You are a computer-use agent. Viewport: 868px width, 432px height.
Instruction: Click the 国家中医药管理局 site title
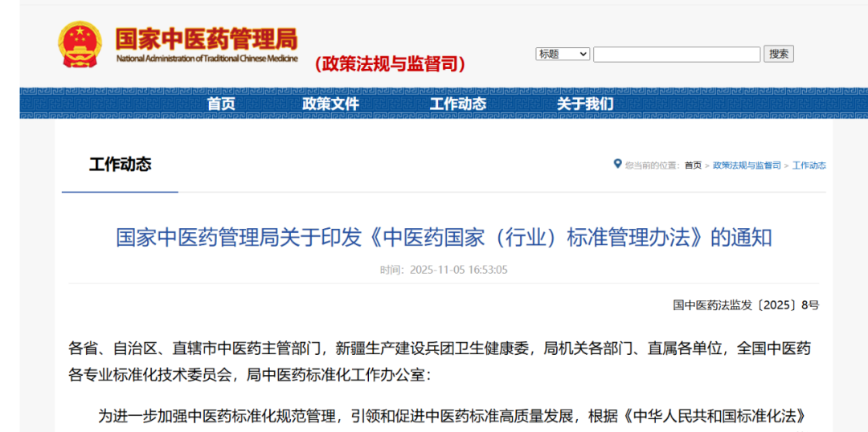pyautogui.click(x=206, y=39)
